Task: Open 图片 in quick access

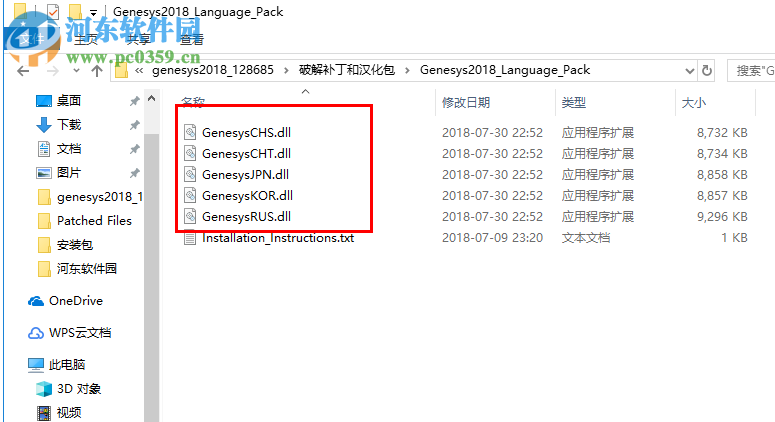Action: click(68, 172)
